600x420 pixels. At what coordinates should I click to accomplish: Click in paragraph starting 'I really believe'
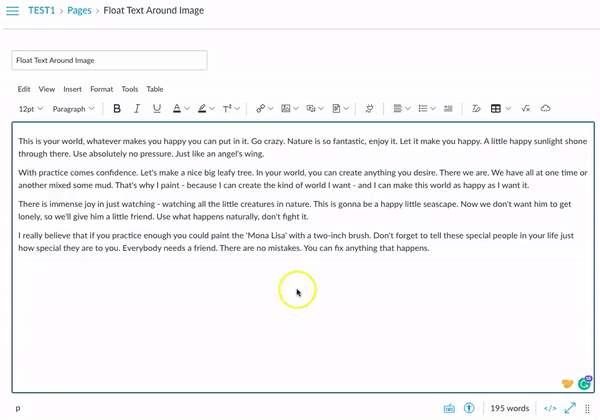296,242
